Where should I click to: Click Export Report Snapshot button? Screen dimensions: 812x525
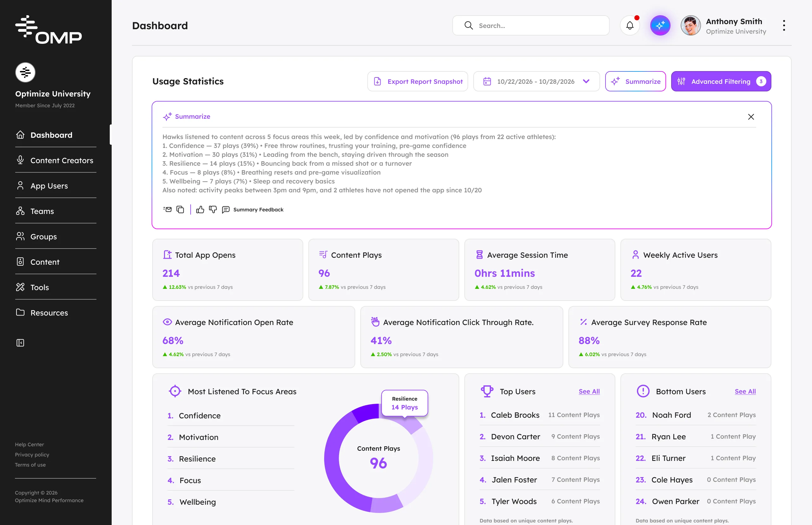tap(418, 81)
